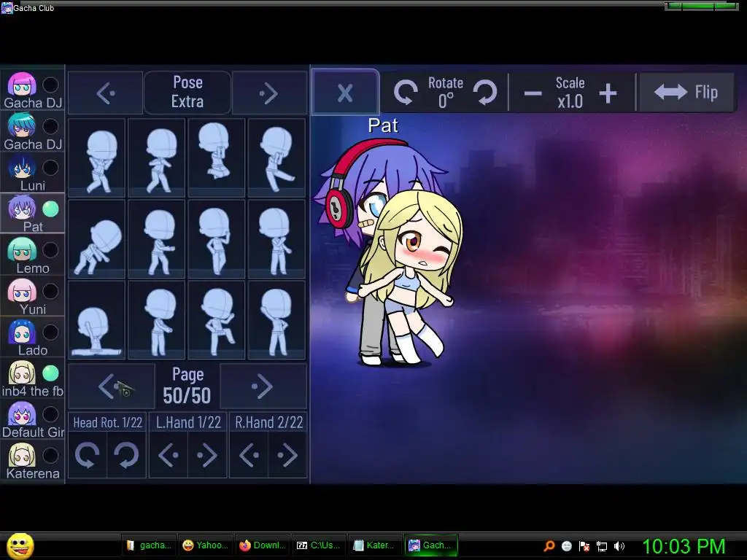747x560 pixels.
Task: Choose the second pose in middle row
Action: [x=157, y=239]
